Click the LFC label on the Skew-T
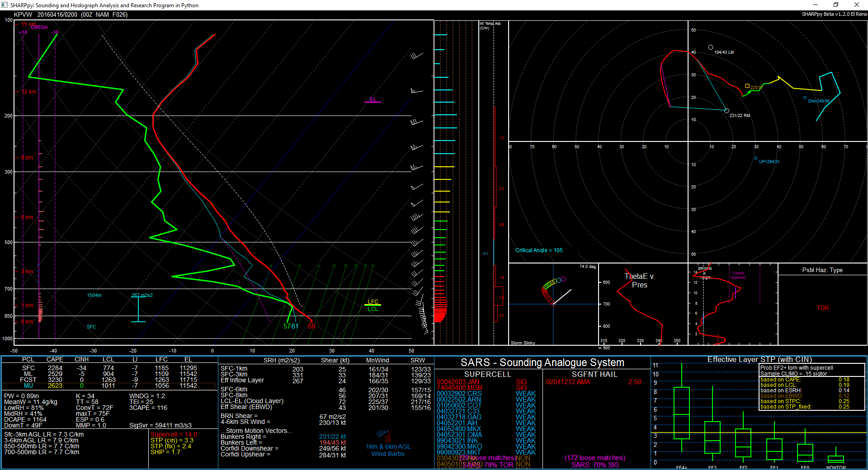Viewport: 868px width, 470px height. tap(373, 302)
